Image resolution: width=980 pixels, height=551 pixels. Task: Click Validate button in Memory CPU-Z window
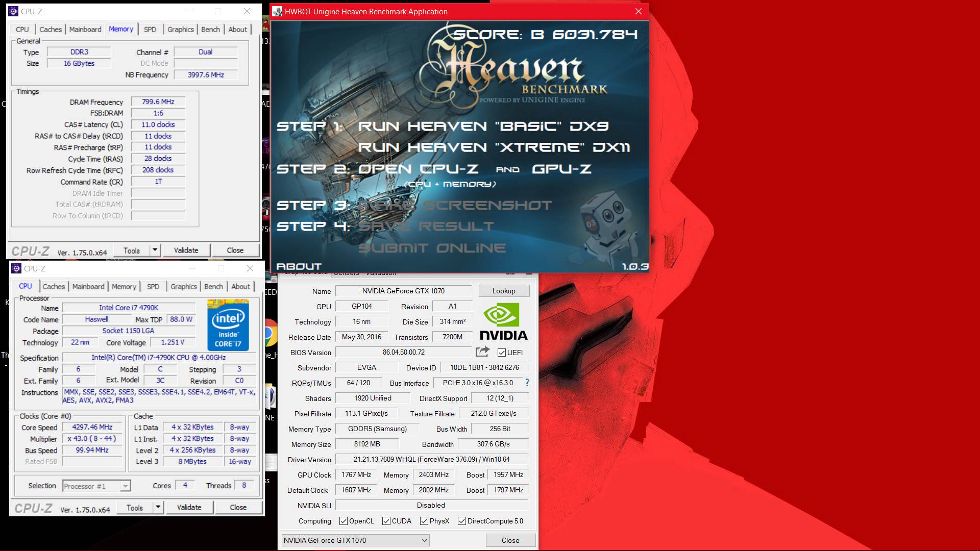click(186, 250)
